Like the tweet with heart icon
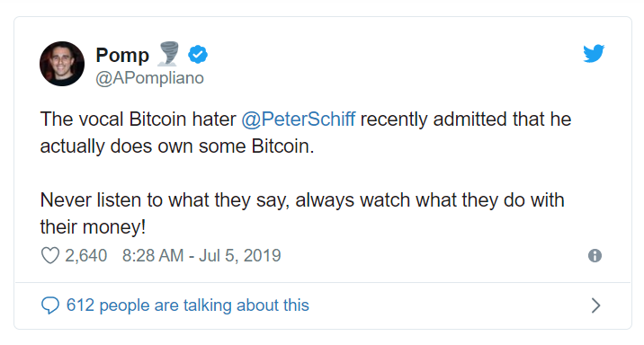The height and width of the screenshot is (345, 644). (x=50, y=255)
